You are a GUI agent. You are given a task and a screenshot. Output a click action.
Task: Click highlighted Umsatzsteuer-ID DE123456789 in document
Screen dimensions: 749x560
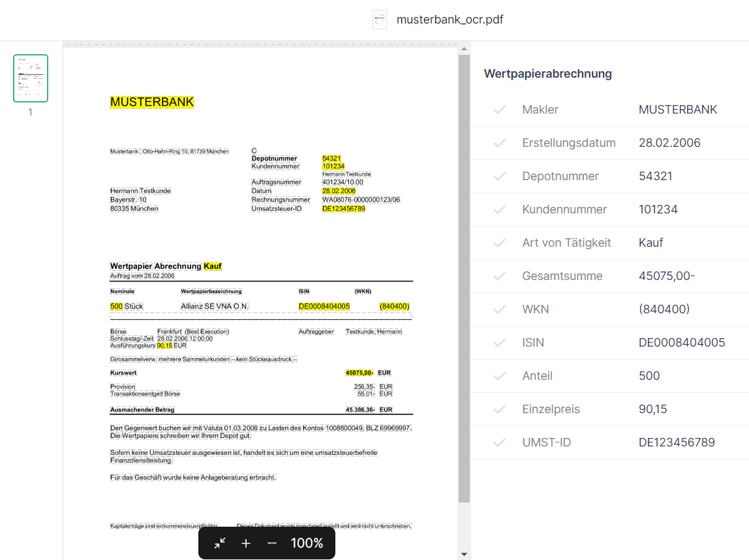(343, 209)
